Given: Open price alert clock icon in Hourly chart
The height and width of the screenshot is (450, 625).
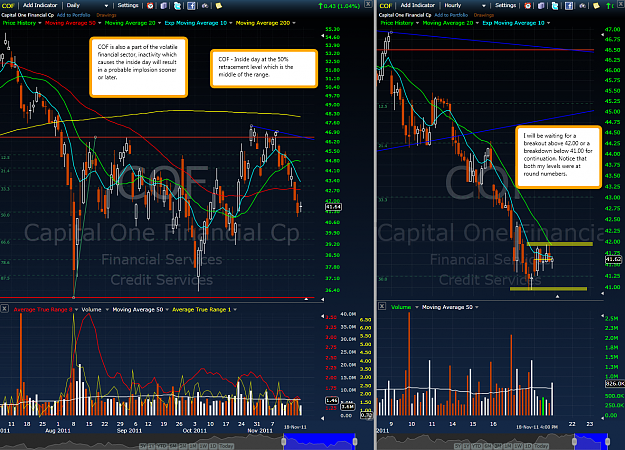Looking at the screenshot, I should (528, 6).
